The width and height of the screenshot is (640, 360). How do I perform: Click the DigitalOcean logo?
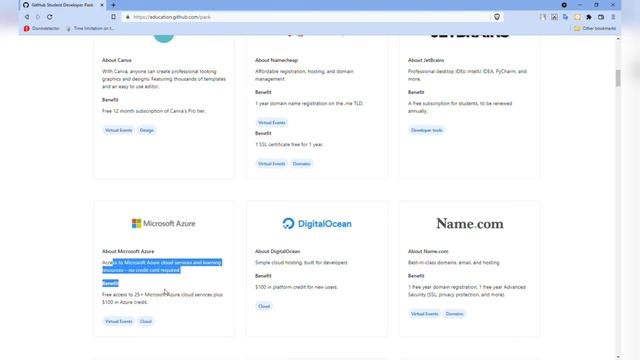coord(317,223)
